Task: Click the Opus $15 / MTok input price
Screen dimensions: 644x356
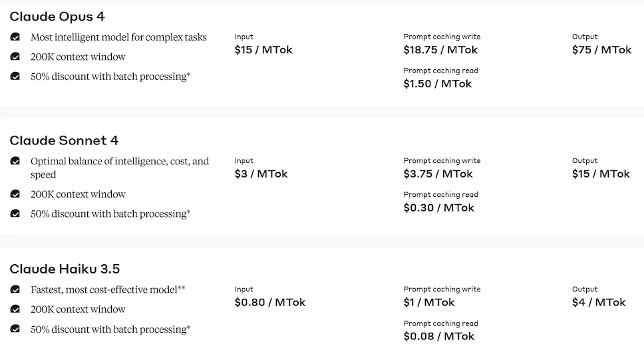Action: [263, 50]
